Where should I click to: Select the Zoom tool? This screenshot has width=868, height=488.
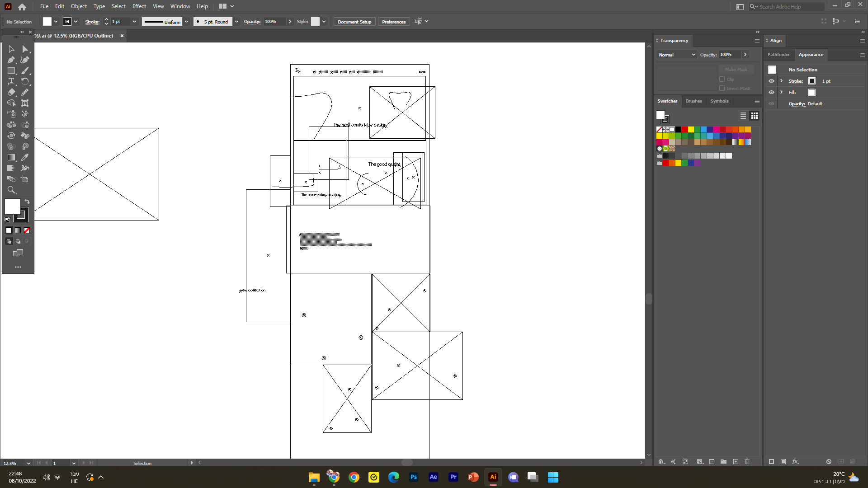point(11,190)
